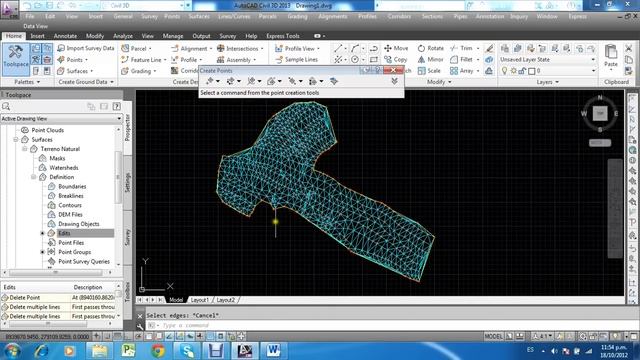Click the large Paste icon
This screenshot has width=640, height=360.
click(611, 52)
